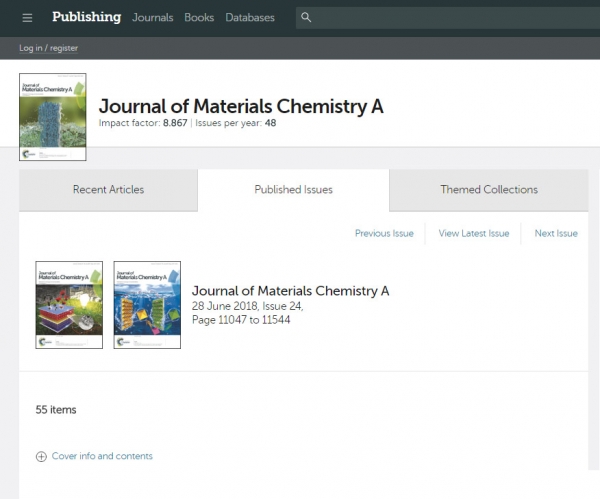Click the Cover info and contents link text
Screen dimensions: 600x499
(102, 456)
